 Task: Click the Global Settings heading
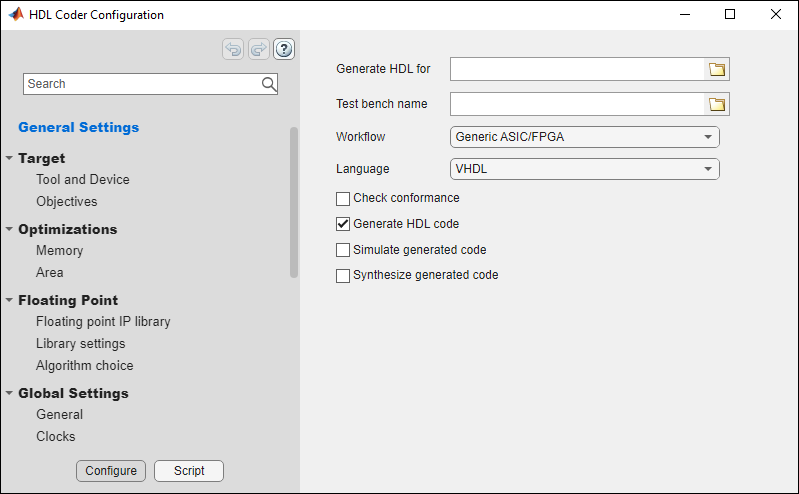coord(73,393)
